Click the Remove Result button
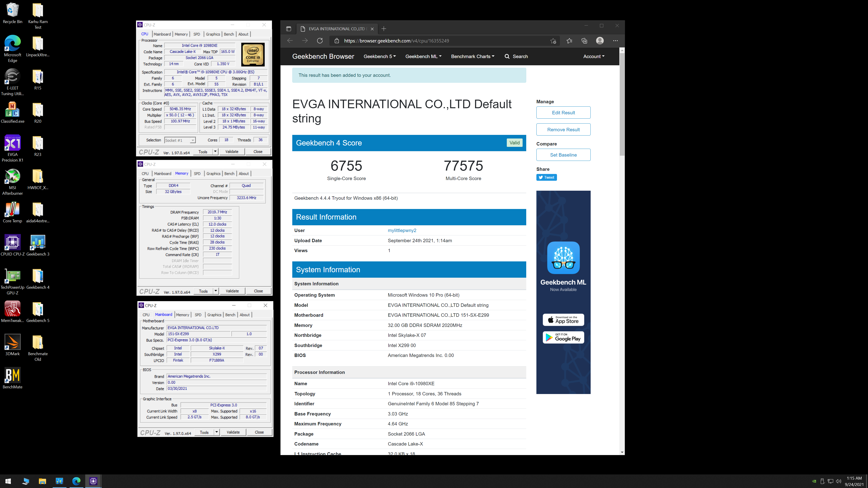The width and height of the screenshot is (868, 488). (563, 129)
